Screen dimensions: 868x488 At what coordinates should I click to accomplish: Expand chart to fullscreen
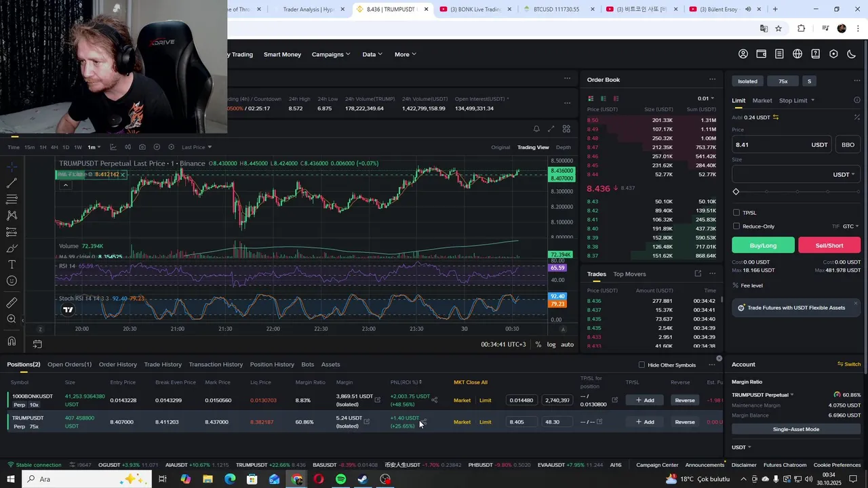[551, 129]
